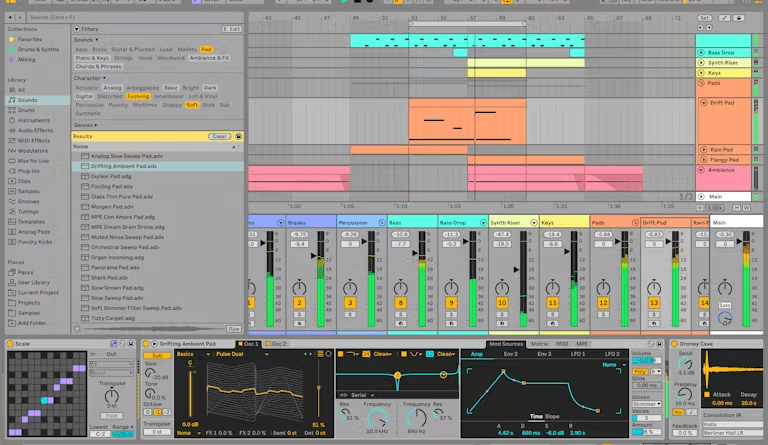Open the Sounds category in library

pos(27,100)
